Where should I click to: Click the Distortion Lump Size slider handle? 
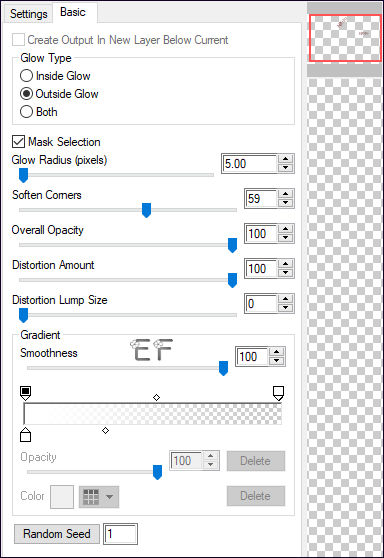pos(23,315)
